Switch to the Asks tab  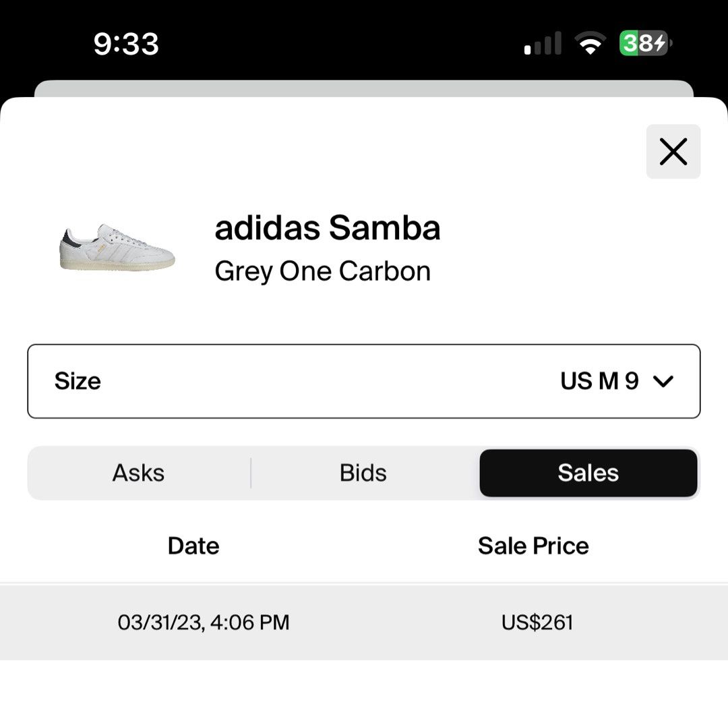click(x=138, y=473)
